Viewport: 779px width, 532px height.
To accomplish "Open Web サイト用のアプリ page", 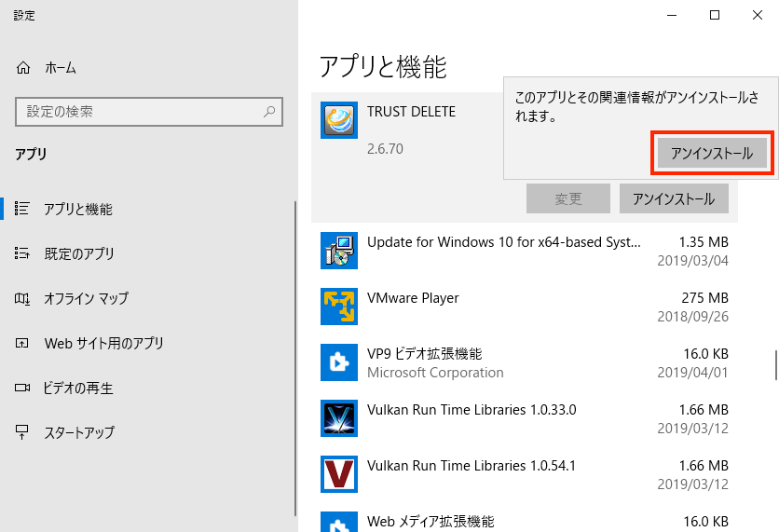I will (x=103, y=343).
